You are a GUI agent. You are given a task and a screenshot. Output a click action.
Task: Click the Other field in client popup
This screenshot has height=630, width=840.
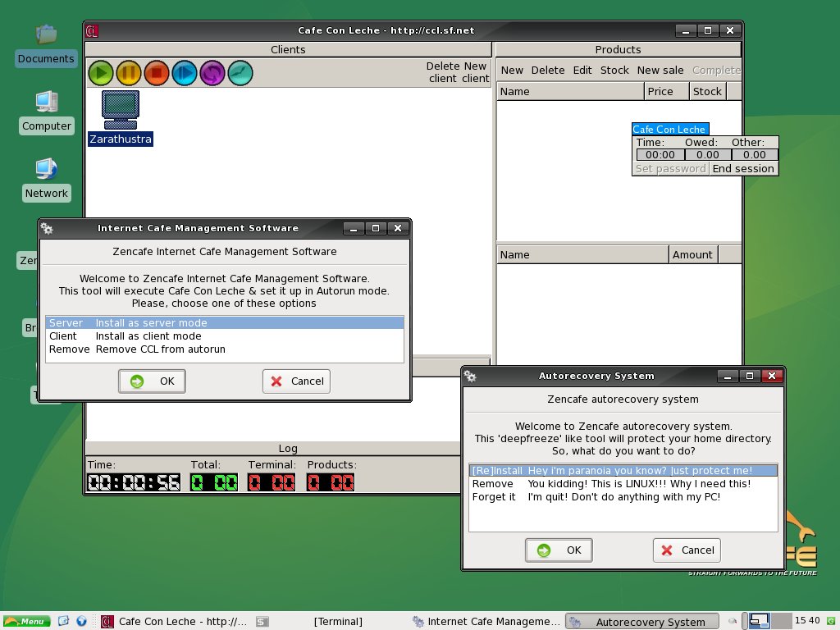(x=755, y=155)
